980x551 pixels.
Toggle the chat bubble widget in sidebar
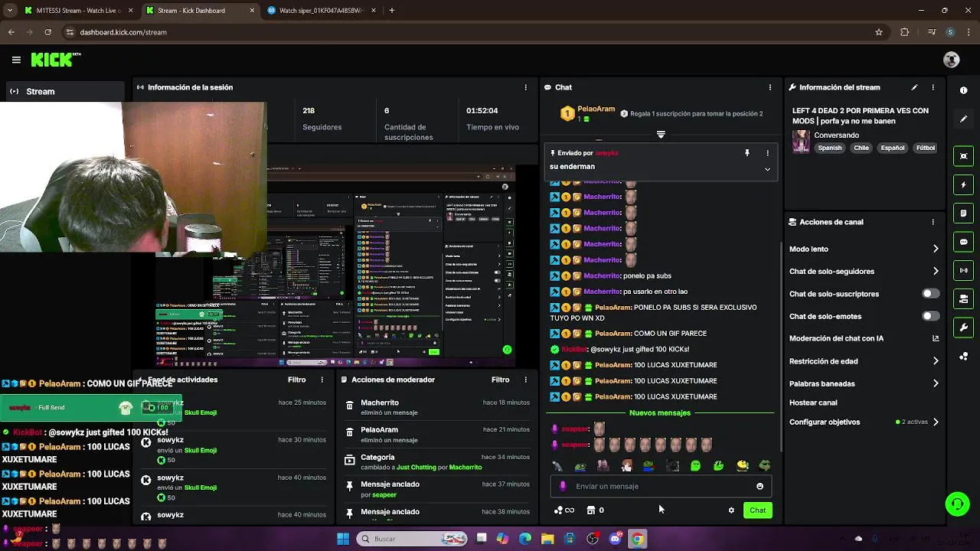964,242
